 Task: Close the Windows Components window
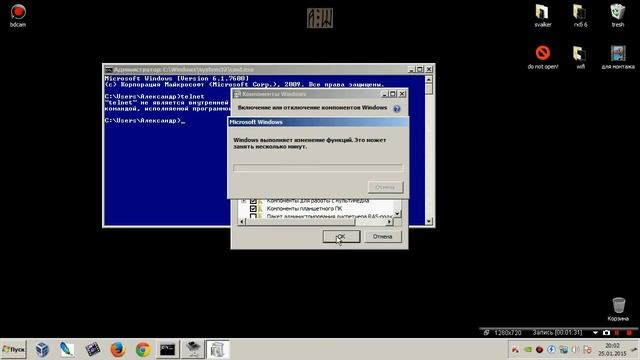click(x=402, y=94)
